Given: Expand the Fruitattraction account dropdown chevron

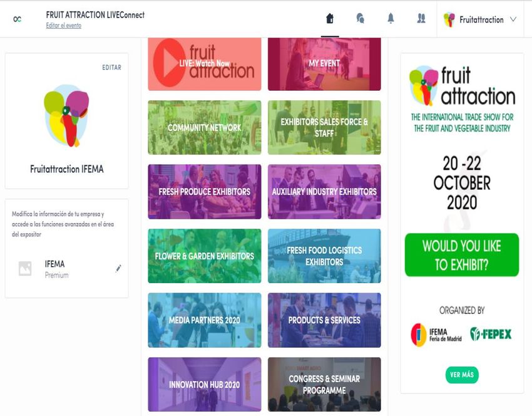Looking at the screenshot, I should click(x=513, y=19).
